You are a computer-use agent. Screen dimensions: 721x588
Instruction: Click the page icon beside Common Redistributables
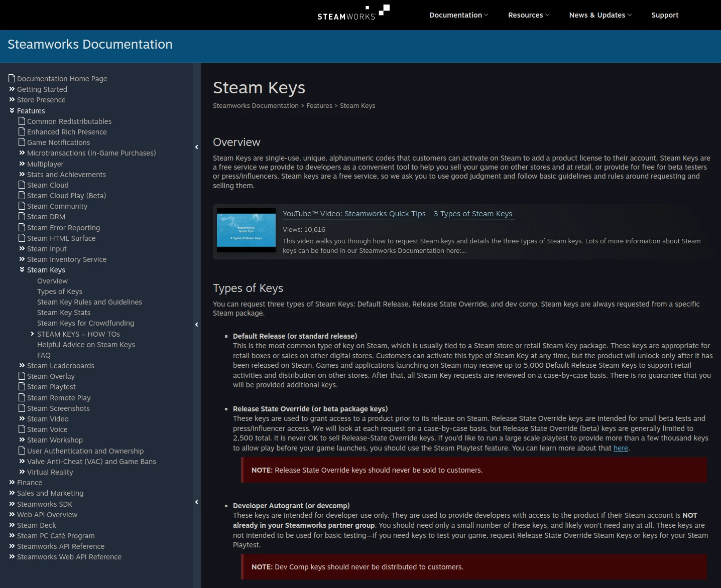point(22,121)
